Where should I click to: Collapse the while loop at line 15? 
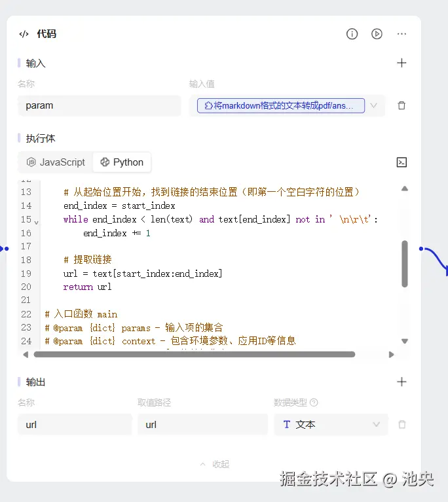click(37, 222)
